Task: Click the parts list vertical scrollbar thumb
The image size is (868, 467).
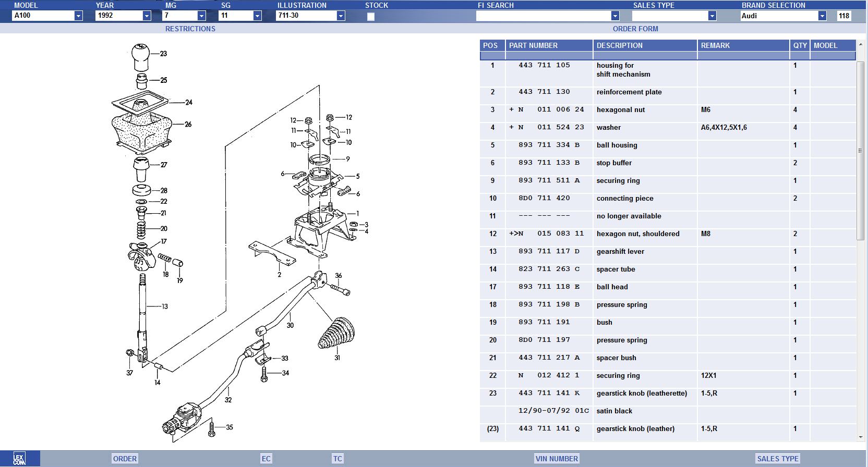Action: tap(860, 150)
